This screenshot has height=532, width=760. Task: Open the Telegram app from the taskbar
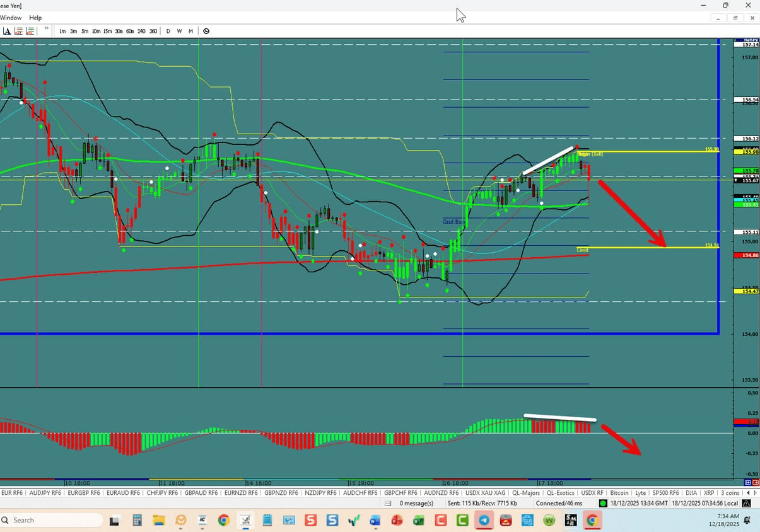pos(483,520)
